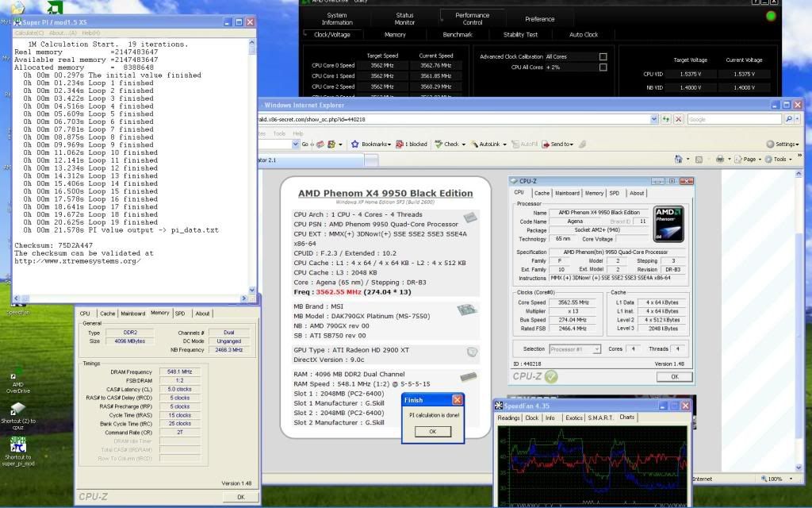
Task: Click OK in the Finish dialog
Action: tap(432, 431)
